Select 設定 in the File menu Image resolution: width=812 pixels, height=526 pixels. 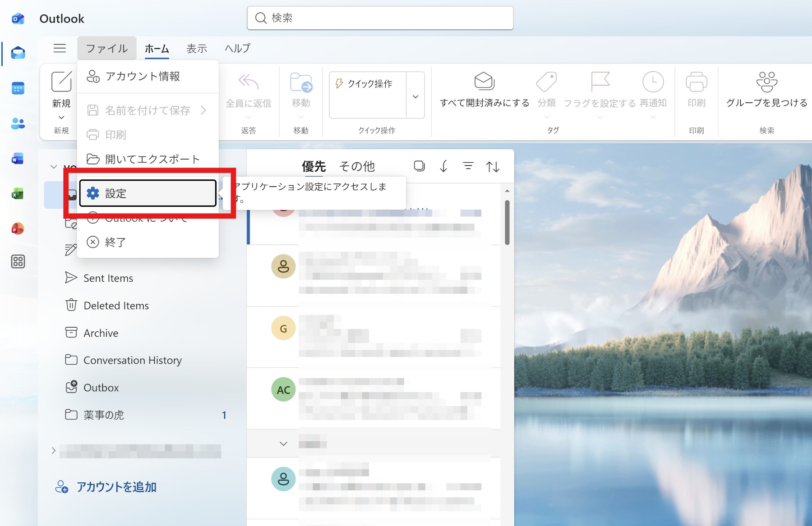(x=148, y=193)
